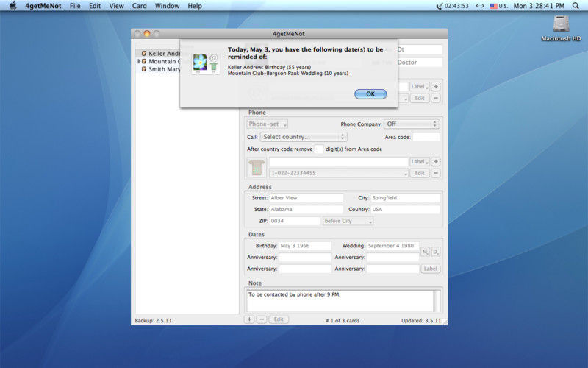
Task: Click the Area code field
Action: point(426,137)
